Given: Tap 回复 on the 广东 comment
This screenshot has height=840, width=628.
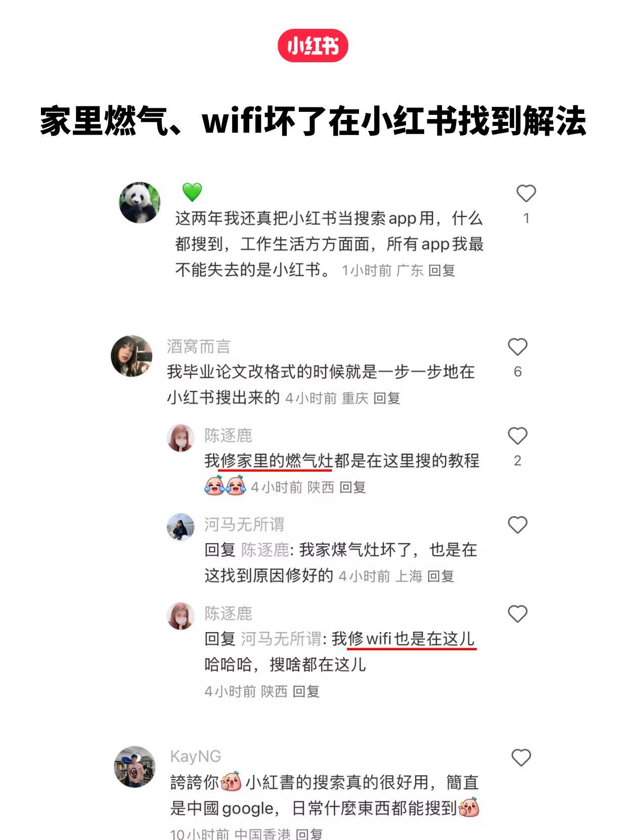Looking at the screenshot, I should point(441,271).
